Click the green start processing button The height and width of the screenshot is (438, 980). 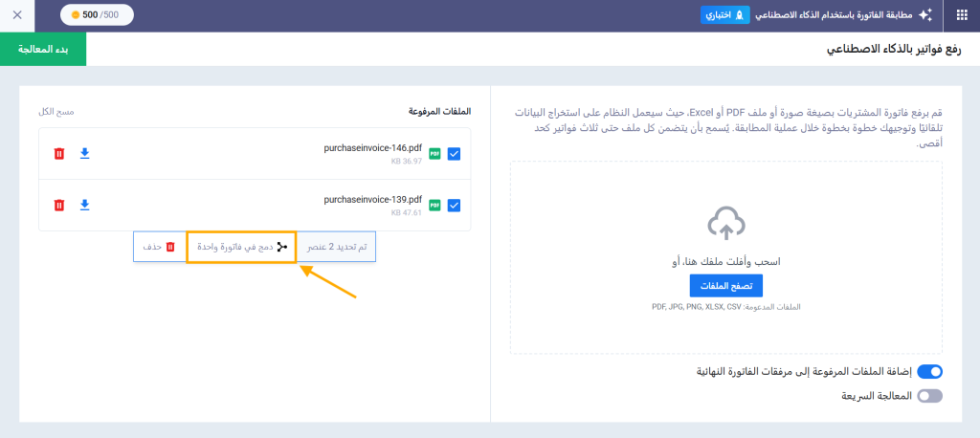[x=43, y=49]
